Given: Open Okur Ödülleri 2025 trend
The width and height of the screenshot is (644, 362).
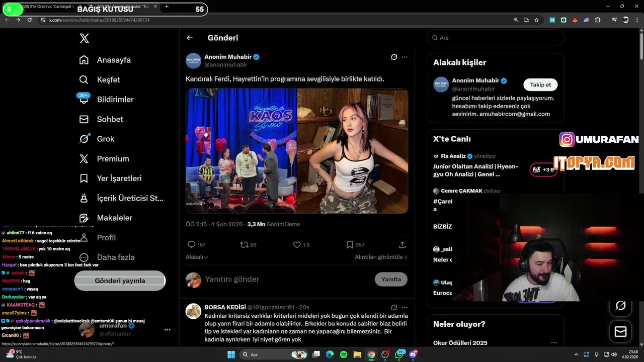Looking at the screenshot, I should click(x=460, y=343).
